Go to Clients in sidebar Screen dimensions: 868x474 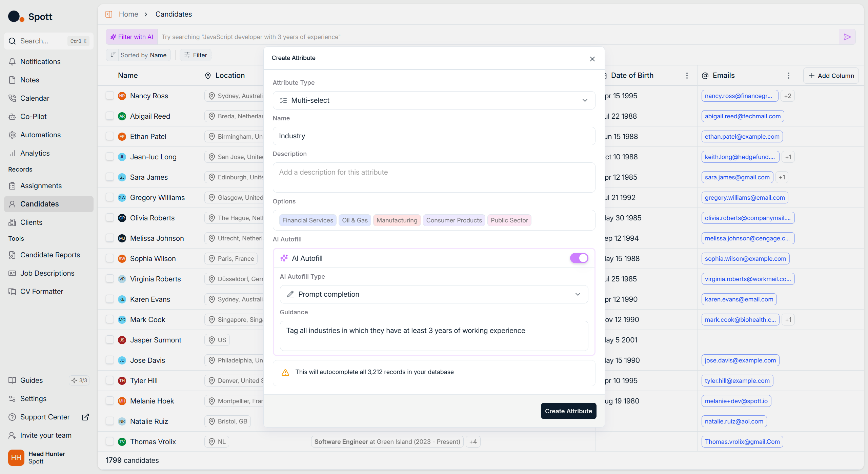(31, 222)
